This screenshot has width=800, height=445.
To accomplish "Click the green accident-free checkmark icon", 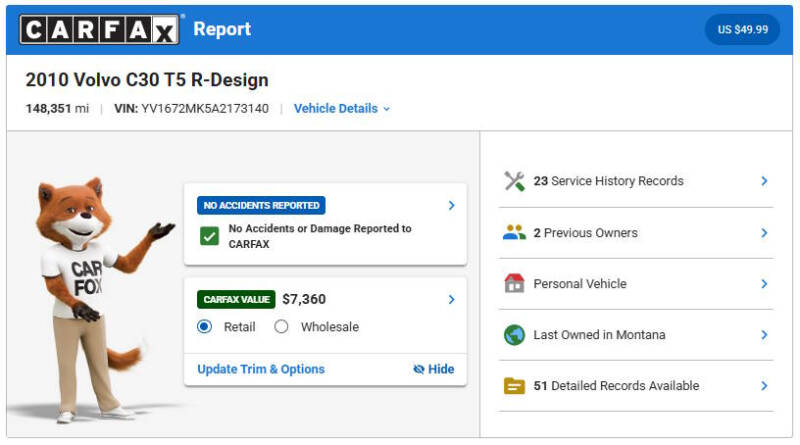I will [209, 236].
